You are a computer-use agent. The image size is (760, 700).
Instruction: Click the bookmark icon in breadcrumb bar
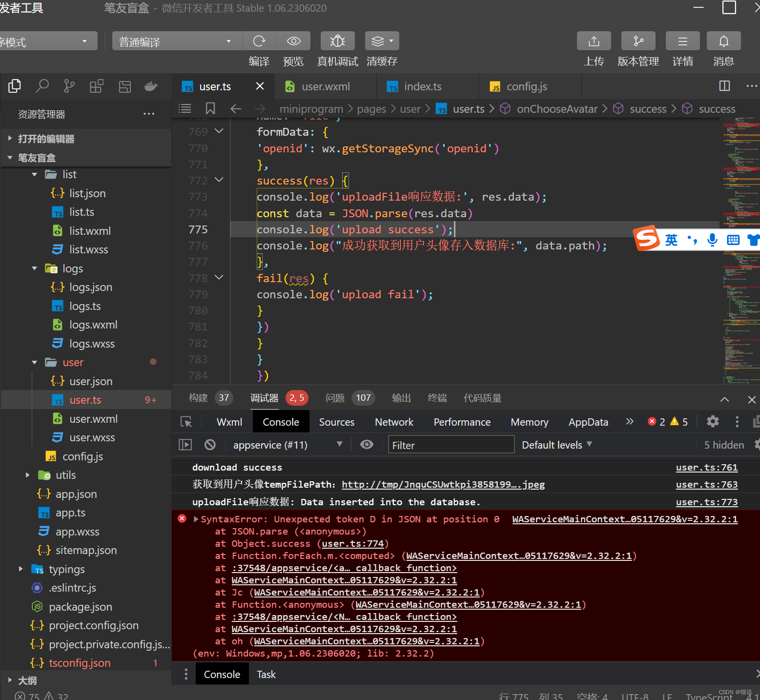[x=210, y=108]
